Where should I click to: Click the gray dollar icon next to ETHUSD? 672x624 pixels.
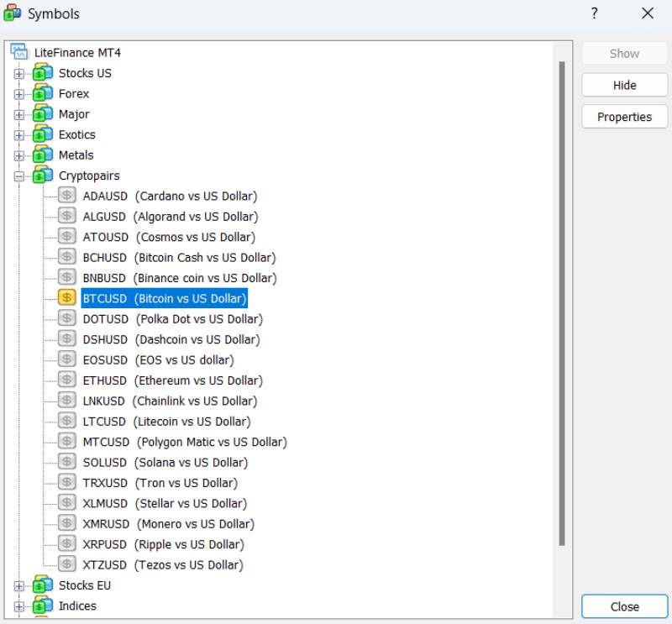pyautogui.click(x=67, y=380)
